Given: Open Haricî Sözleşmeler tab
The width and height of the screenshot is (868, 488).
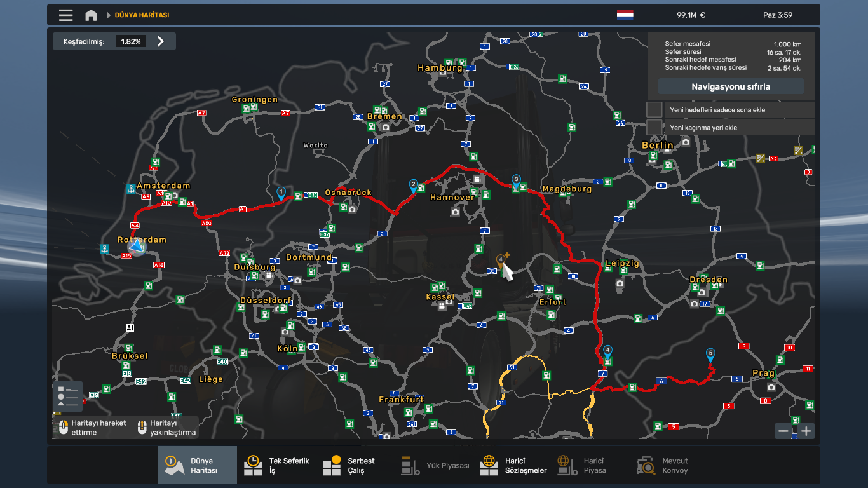Looking at the screenshot, I should [513, 466].
